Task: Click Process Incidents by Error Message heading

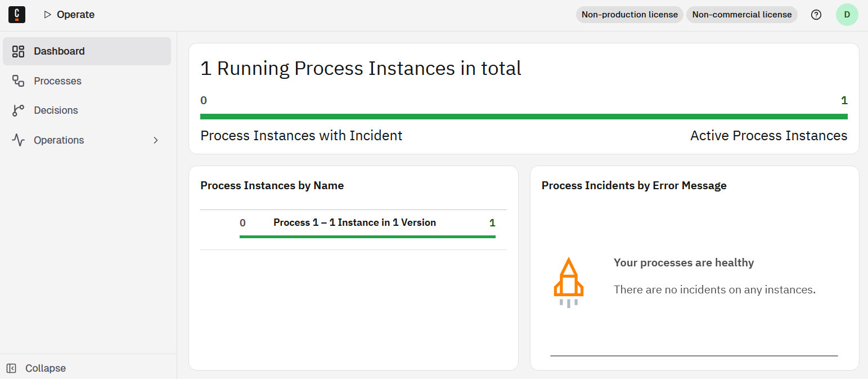Action: pos(634,185)
